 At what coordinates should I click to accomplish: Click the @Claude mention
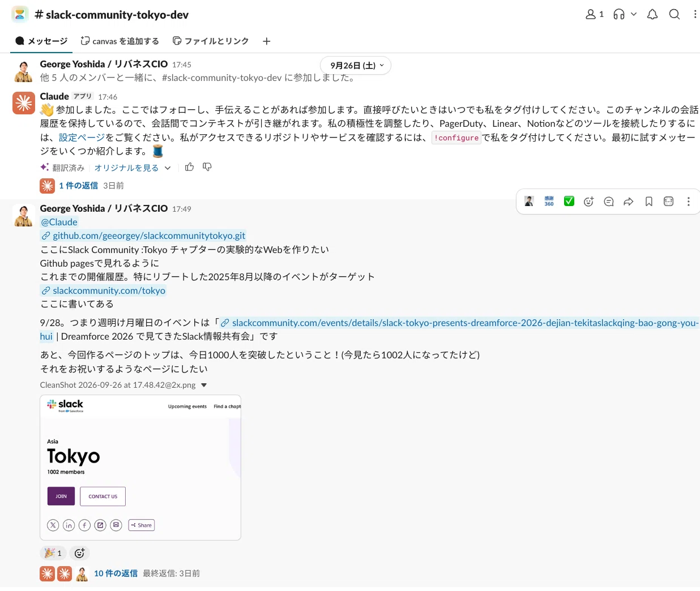pos(59,222)
